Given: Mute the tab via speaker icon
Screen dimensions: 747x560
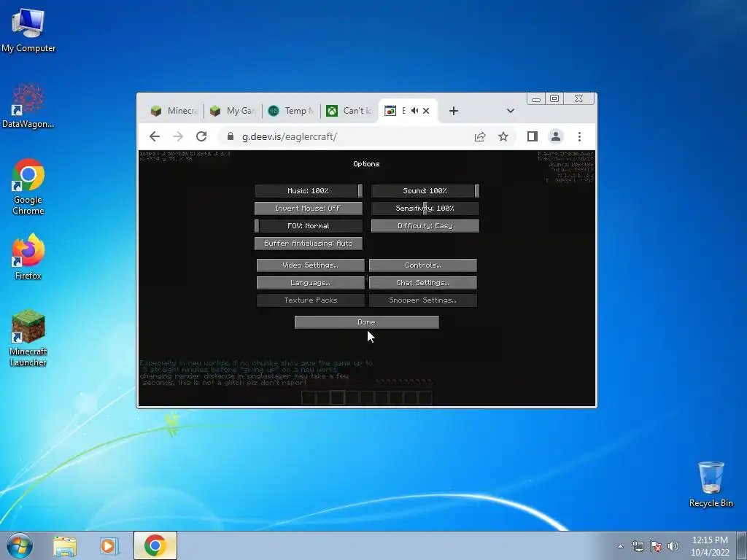Looking at the screenshot, I should point(415,111).
